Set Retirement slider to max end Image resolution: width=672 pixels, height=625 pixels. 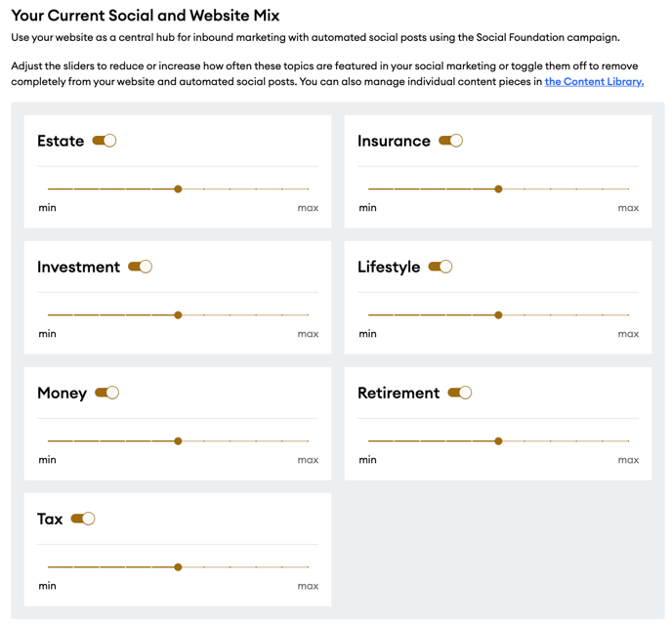click(x=629, y=440)
